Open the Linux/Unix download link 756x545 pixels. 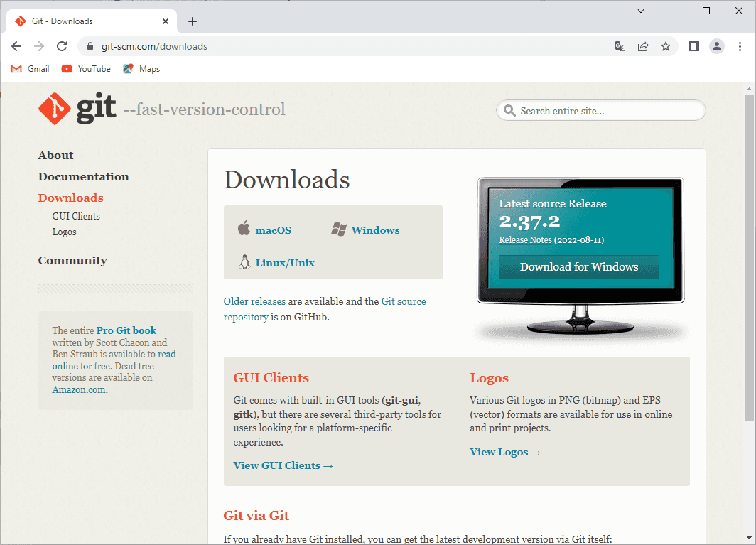pyautogui.click(x=285, y=263)
